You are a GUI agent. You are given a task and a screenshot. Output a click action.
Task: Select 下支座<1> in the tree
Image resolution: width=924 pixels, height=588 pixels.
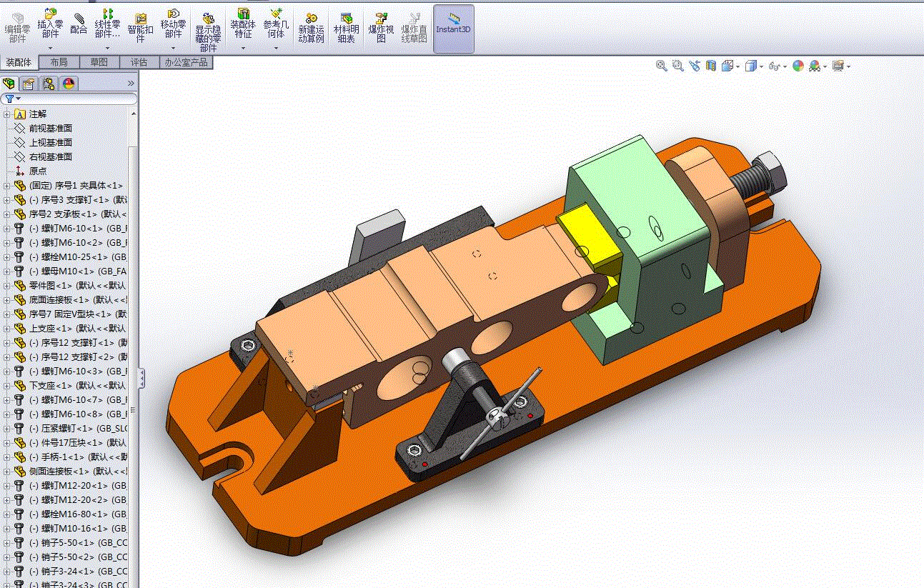[x=78, y=385]
